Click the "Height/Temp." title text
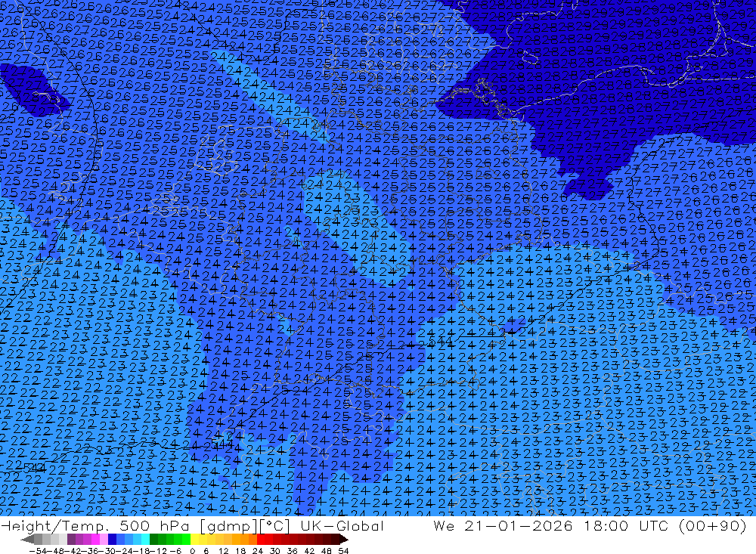Image resolution: width=756 pixels, height=554 pixels. [54, 527]
